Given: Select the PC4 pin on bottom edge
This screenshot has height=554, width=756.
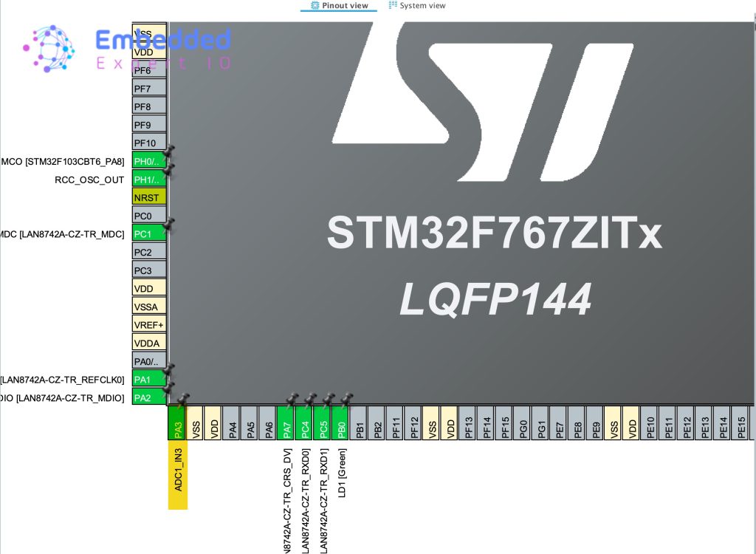Looking at the screenshot, I should click(304, 424).
